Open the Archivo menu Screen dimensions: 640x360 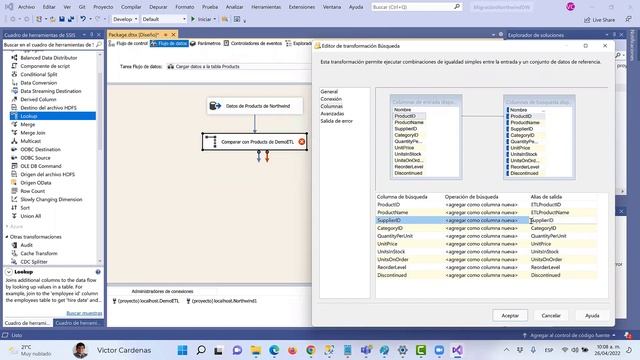click(27, 7)
